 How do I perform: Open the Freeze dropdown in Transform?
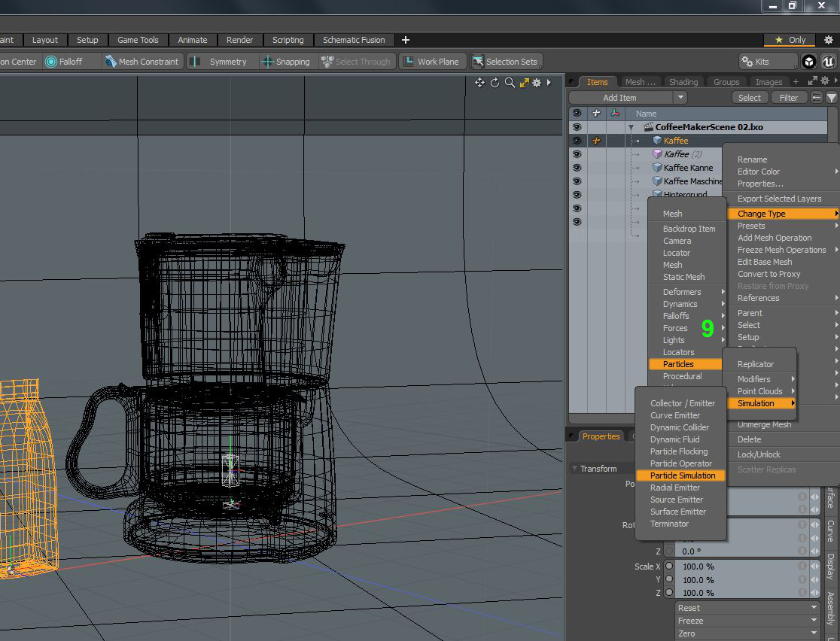[x=813, y=621]
